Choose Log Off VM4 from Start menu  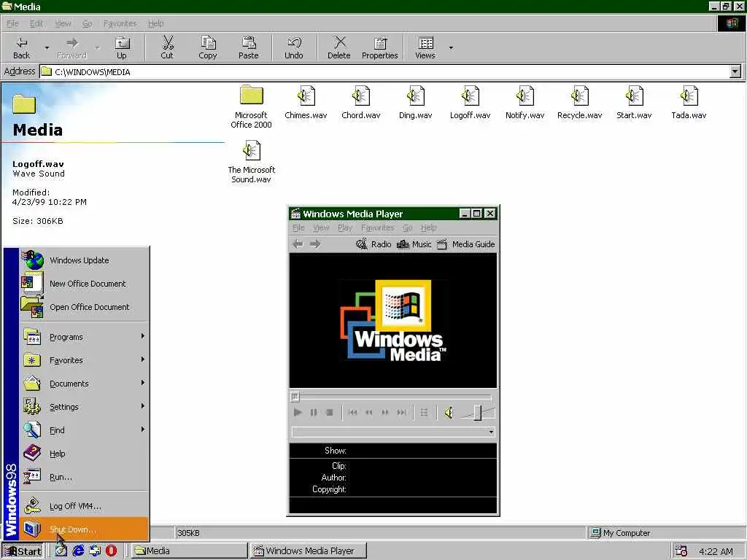(x=85, y=506)
